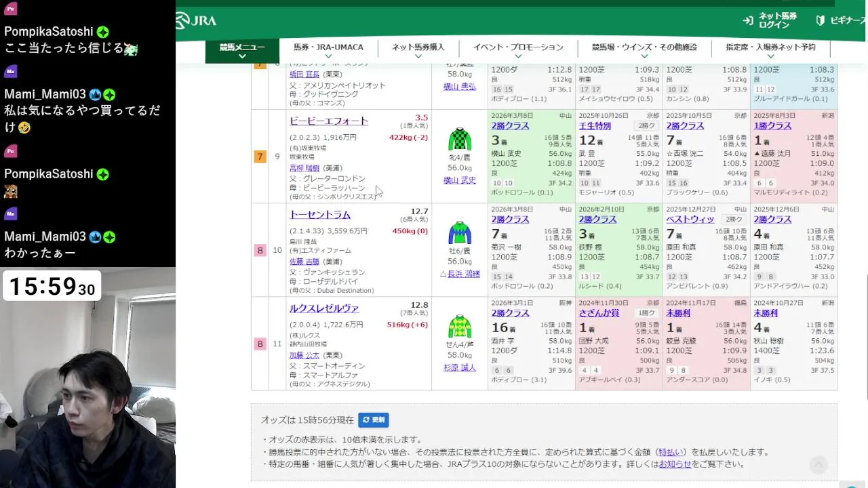
Task: Click the weight text 516kg (+6)
Action: [407, 325]
